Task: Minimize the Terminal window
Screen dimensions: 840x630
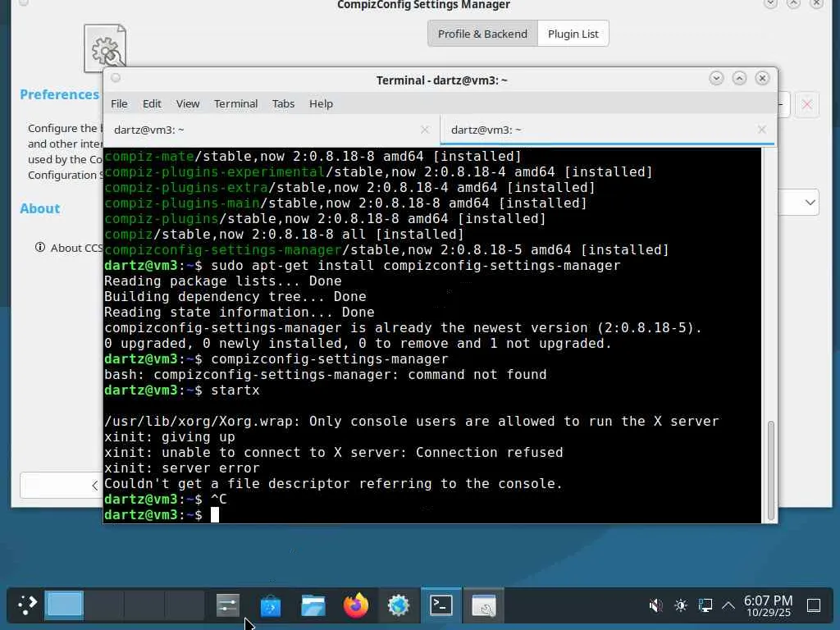Action: tap(716, 78)
